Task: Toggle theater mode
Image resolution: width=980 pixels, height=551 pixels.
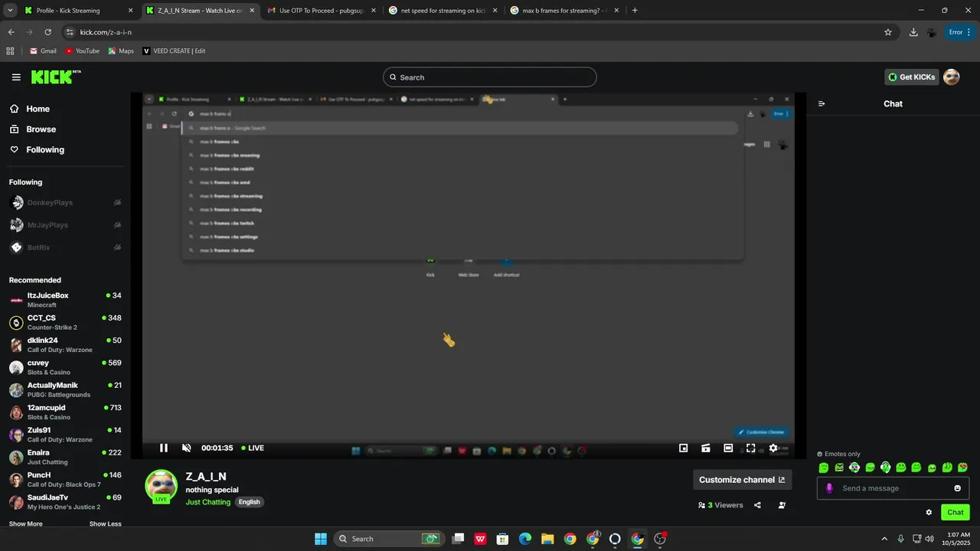Action: pyautogui.click(x=728, y=448)
